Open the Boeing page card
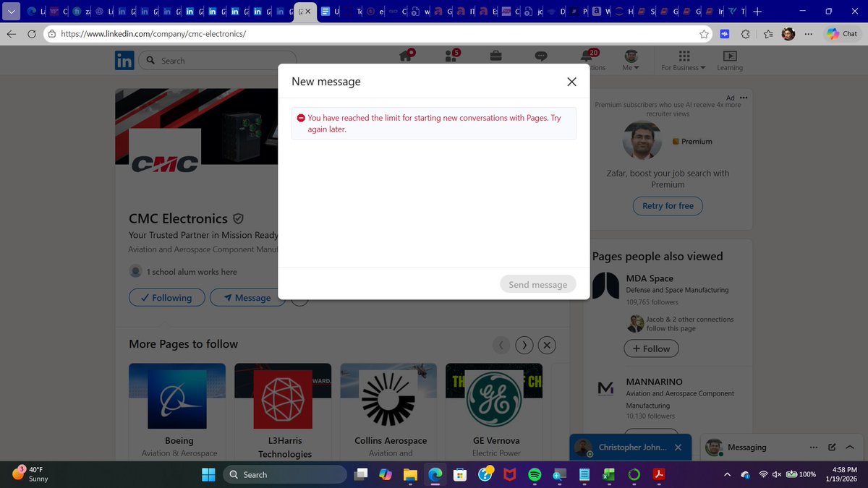Image resolution: width=868 pixels, height=488 pixels. pos(177,411)
